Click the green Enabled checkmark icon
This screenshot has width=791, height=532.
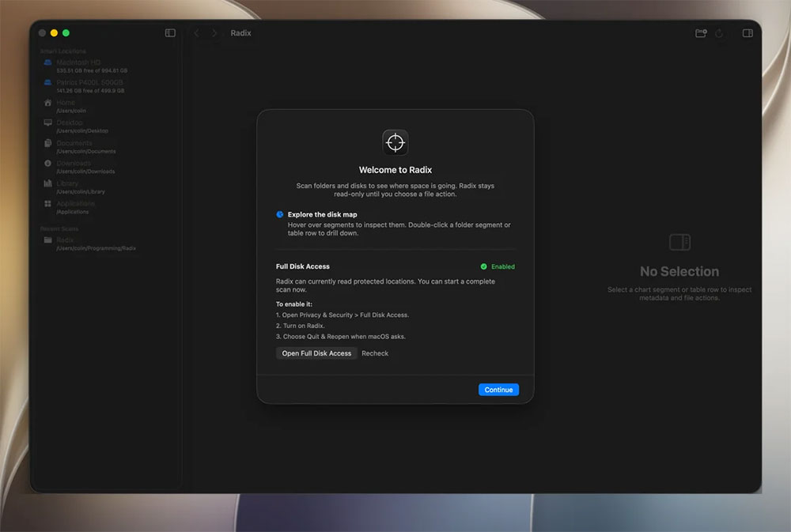click(484, 266)
